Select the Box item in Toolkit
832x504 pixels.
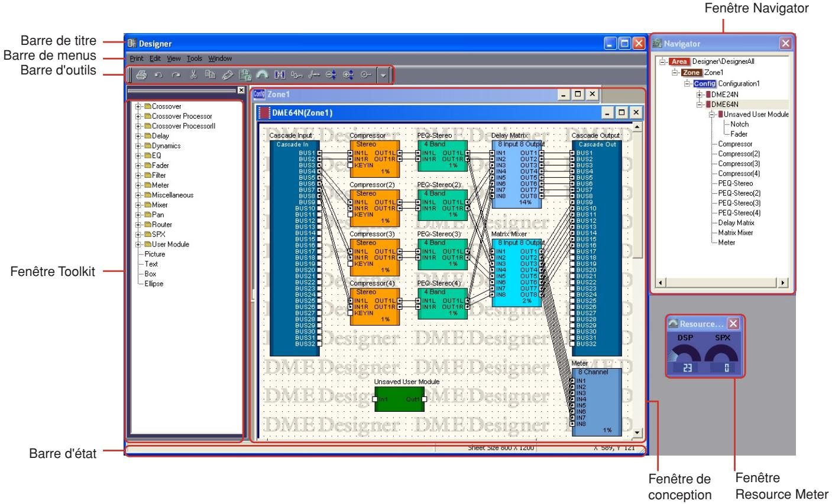(x=150, y=274)
